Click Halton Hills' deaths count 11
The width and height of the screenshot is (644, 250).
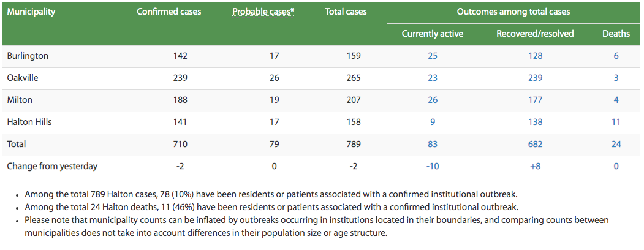point(616,122)
